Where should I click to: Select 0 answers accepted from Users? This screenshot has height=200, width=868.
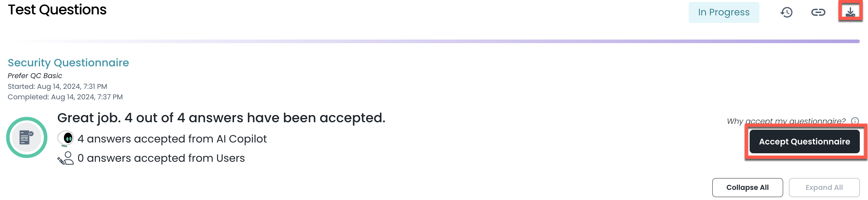pos(161,158)
